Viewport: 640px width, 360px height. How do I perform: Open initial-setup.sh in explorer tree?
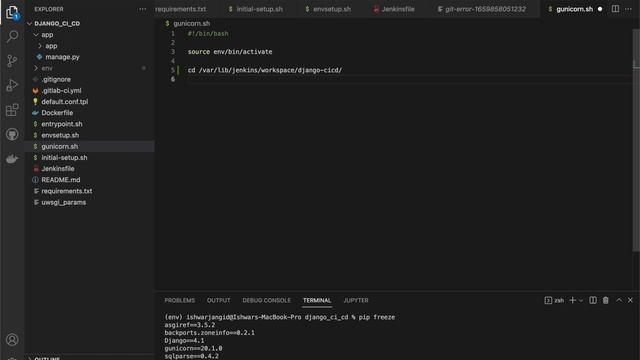point(64,158)
